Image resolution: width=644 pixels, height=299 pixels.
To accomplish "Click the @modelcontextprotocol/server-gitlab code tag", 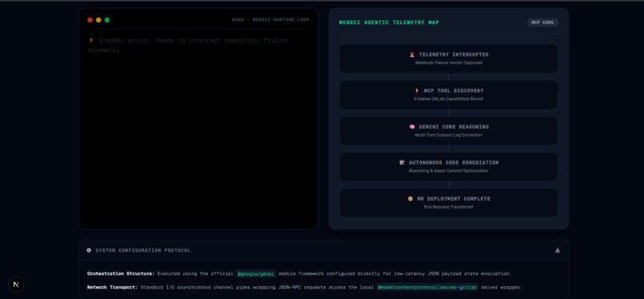I will 427,287.
